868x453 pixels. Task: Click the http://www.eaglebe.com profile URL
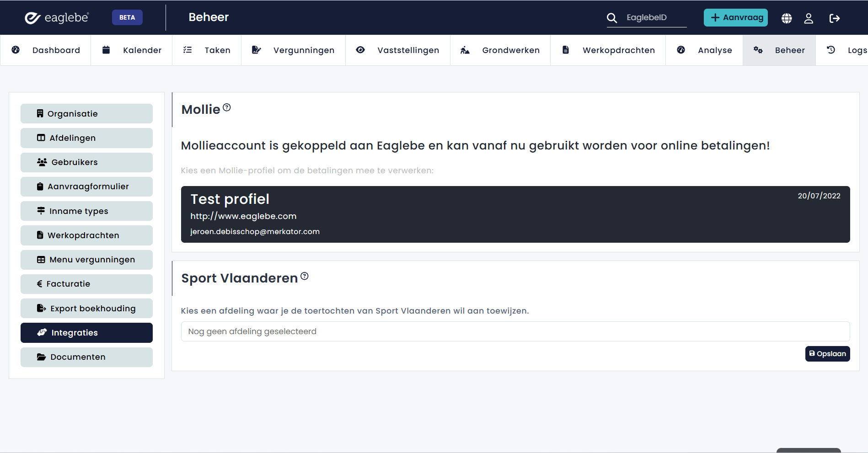(x=243, y=216)
